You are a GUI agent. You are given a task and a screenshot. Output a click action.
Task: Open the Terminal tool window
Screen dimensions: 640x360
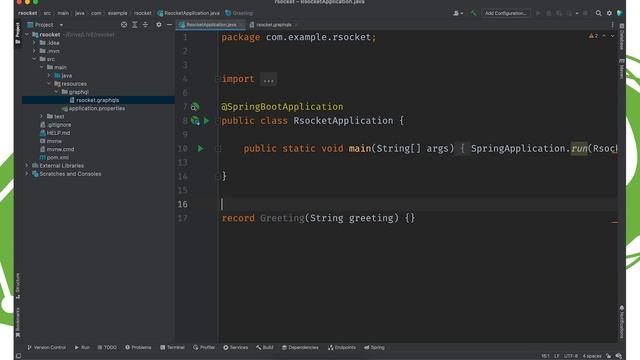tap(172, 347)
